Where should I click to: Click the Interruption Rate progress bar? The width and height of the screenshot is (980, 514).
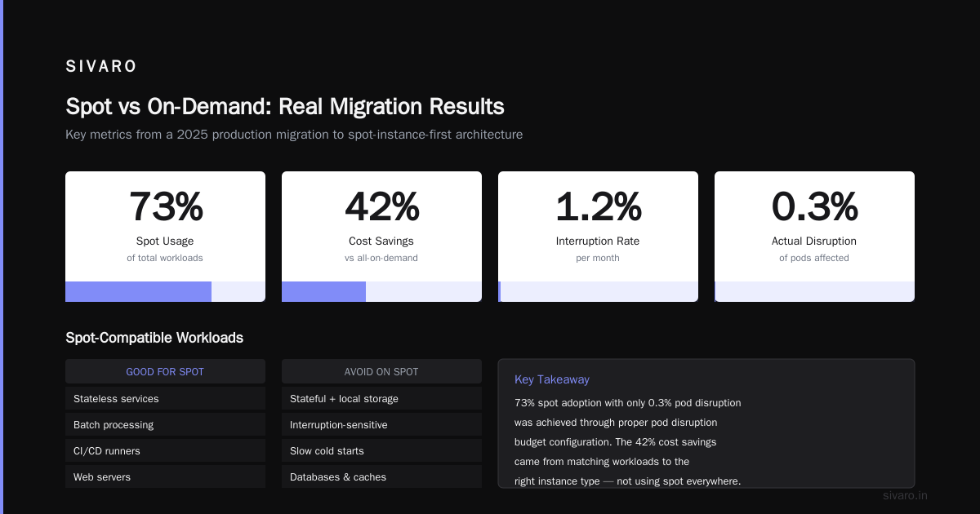[598, 291]
